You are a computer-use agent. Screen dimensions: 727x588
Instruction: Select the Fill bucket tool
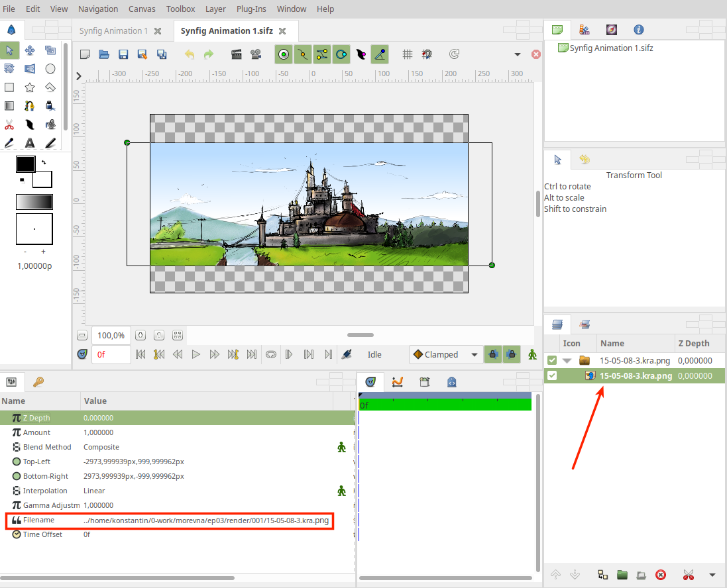coord(50,106)
